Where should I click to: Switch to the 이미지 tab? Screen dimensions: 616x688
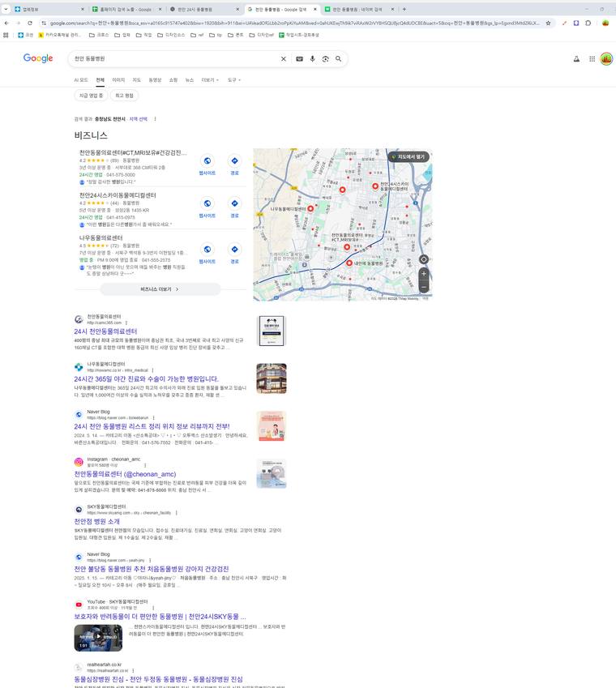click(118, 80)
